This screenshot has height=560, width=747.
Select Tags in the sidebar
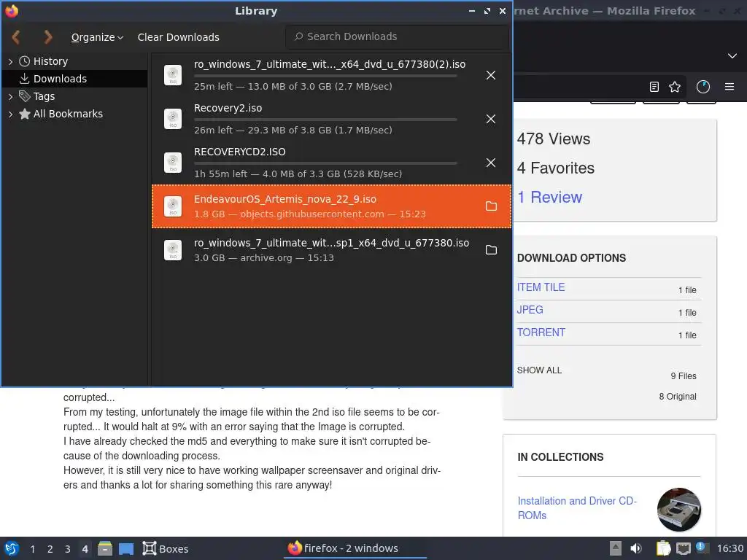(44, 96)
